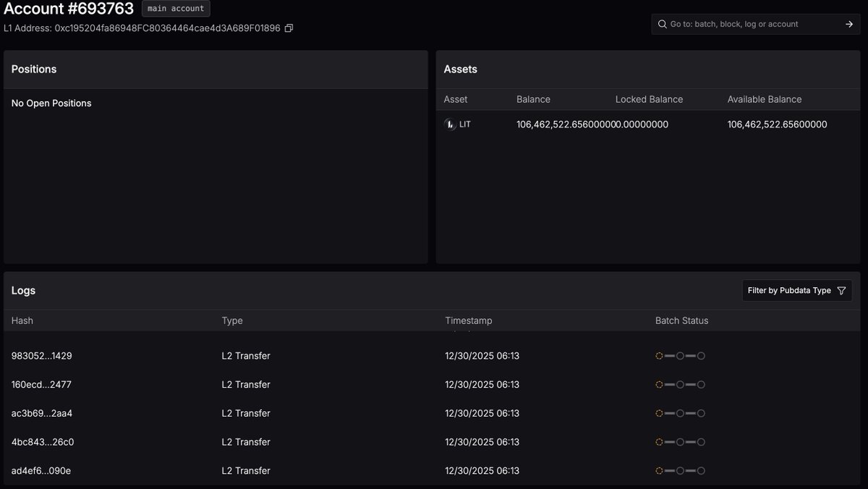The height and width of the screenshot is (489, 868).
Task: Open the Filter by Pubdata Type dropdown
Action: pos(797,290)
